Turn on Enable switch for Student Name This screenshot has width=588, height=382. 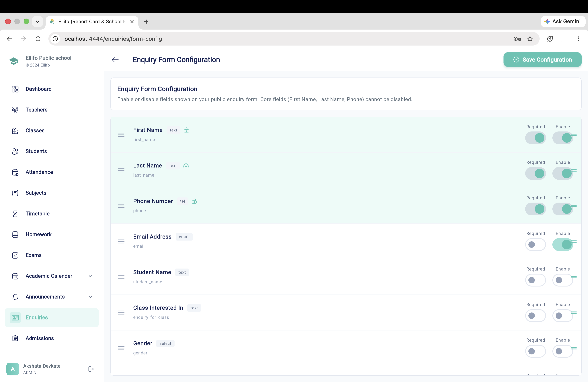pyautogui.click(x=563, y=280)
